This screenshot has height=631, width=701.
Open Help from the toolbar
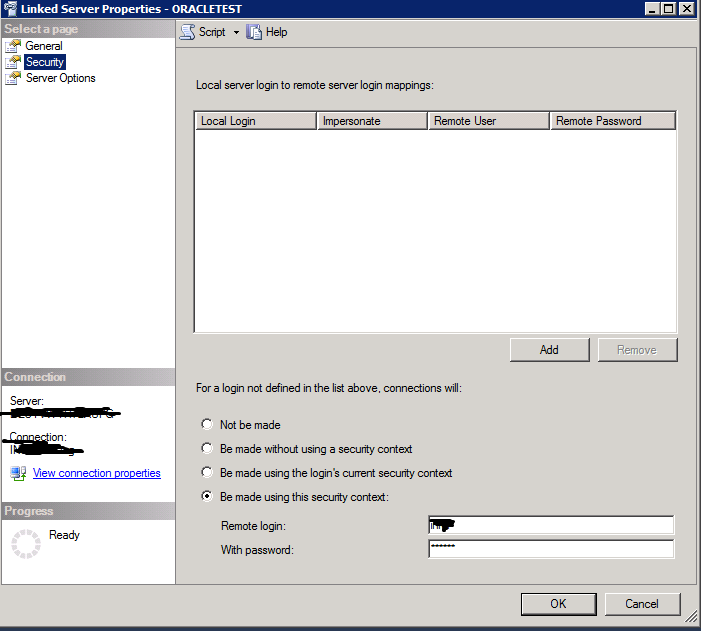point(267,32)
